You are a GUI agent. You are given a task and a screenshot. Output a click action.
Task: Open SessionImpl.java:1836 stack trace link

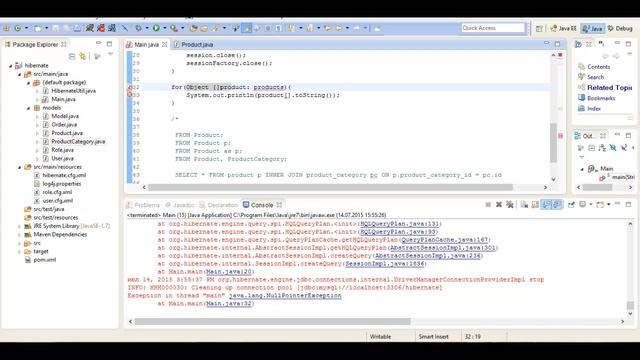tap(384, 264)
